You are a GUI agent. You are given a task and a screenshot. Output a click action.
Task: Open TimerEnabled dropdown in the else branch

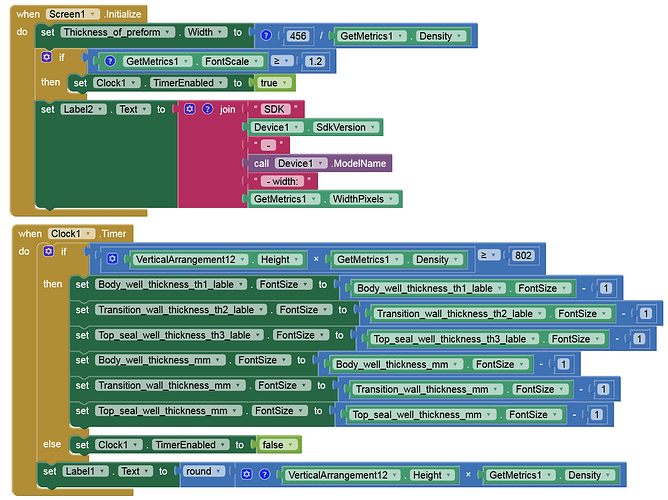point(190,445)
